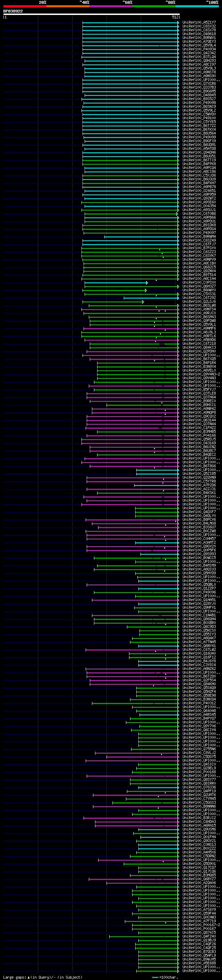222x980 pixels.
Task: Click the green ~80% identity legend segment
Action: click(154, 6)
